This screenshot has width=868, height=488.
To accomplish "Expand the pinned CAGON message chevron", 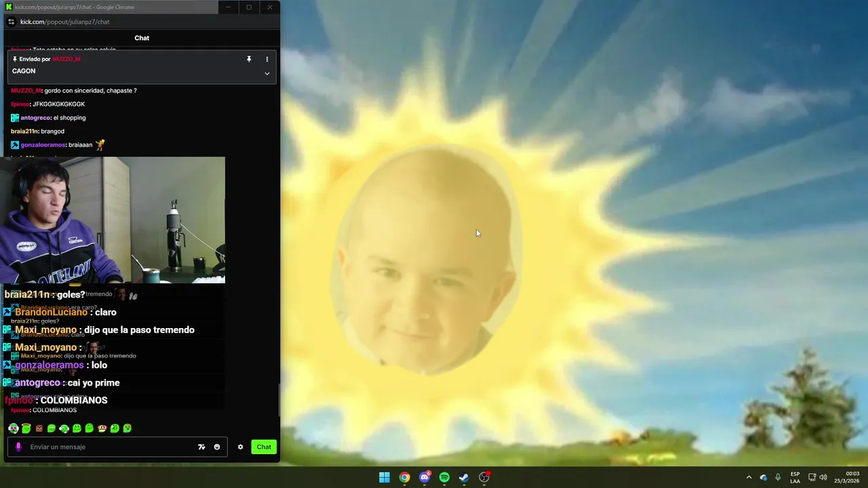I will [x=267, y=73].
